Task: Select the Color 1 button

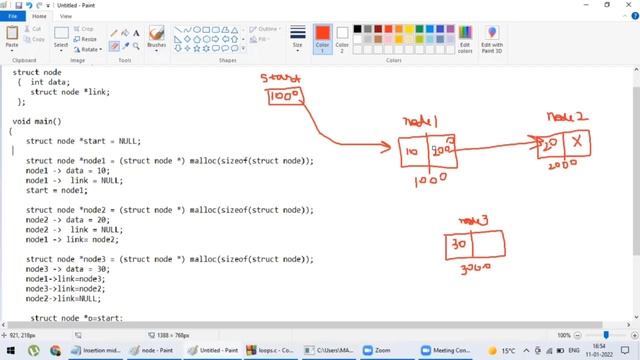Action: (x=322, y=39)
